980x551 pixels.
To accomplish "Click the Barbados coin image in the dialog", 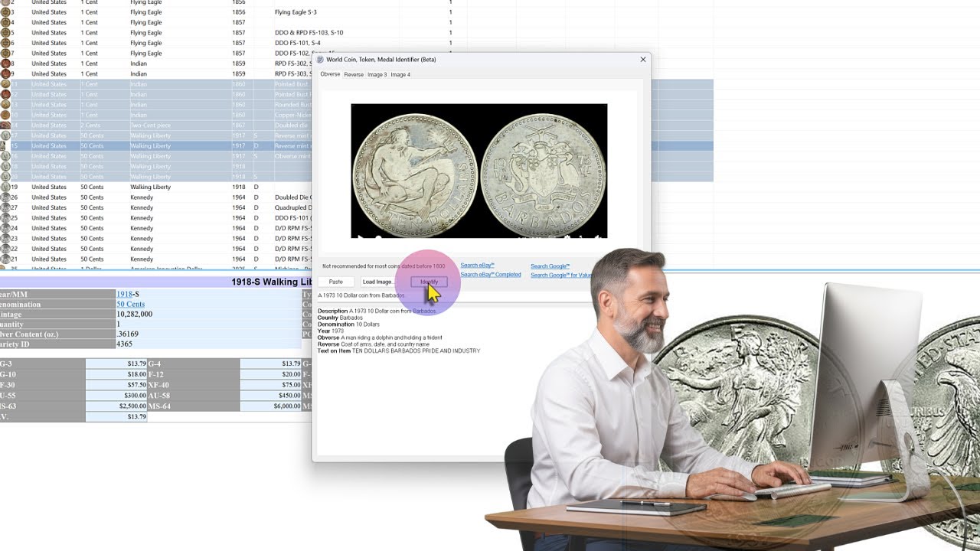I will tap(479, 171).
